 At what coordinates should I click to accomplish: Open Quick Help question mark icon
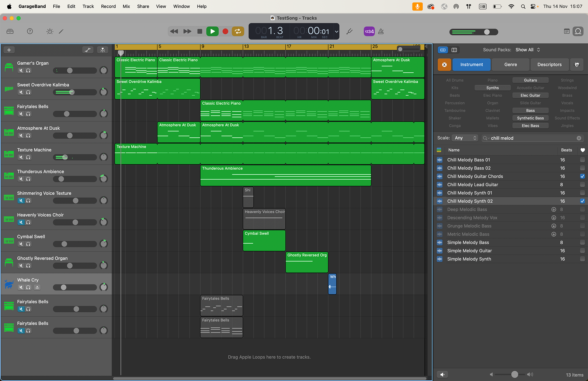pos(30,31)
